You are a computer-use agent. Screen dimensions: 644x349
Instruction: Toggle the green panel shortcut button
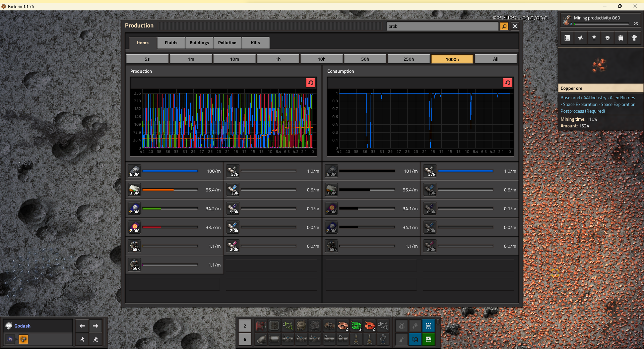(429, 339)
